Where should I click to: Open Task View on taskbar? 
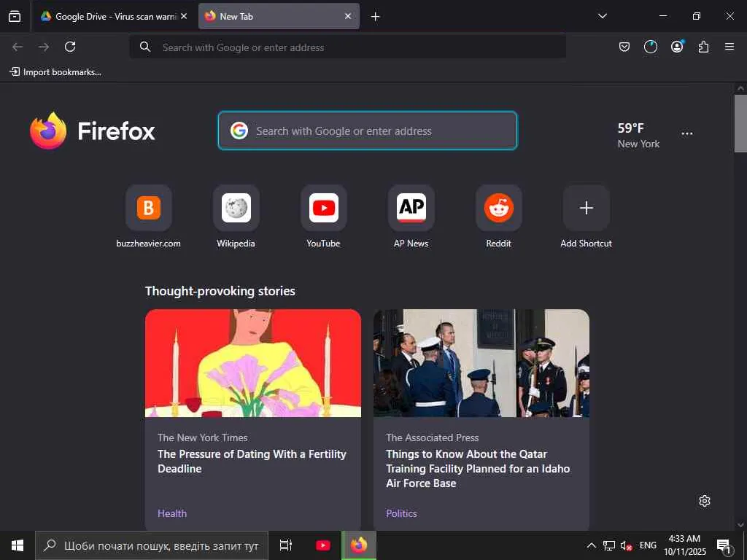tap(286, 545)
